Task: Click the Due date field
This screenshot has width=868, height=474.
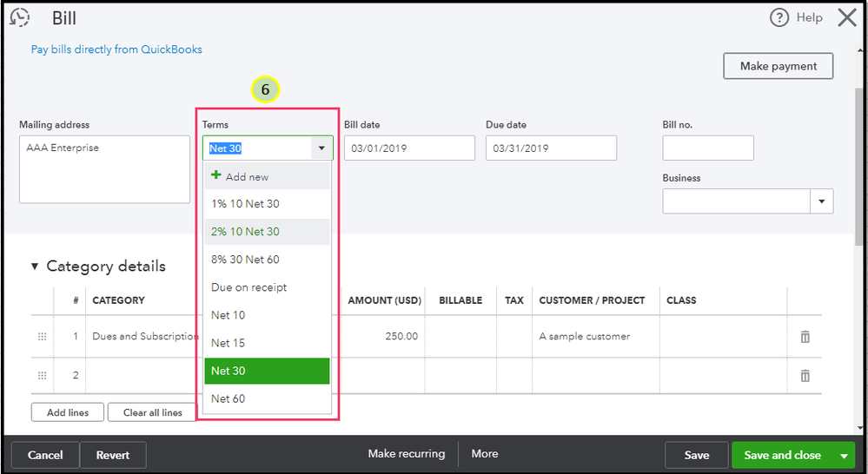Action: (x=552, y=148)
